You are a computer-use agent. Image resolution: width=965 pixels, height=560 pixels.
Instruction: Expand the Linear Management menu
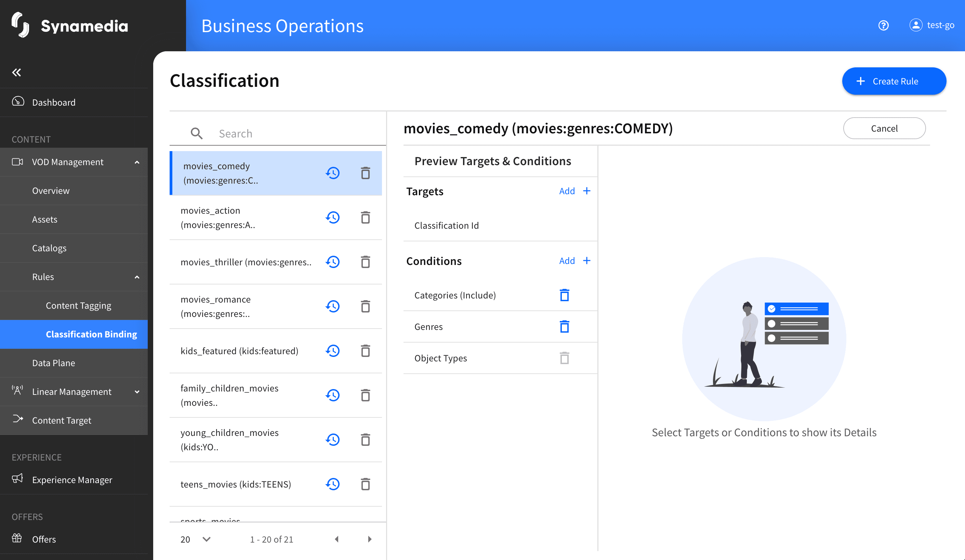(x=137, y=391)
